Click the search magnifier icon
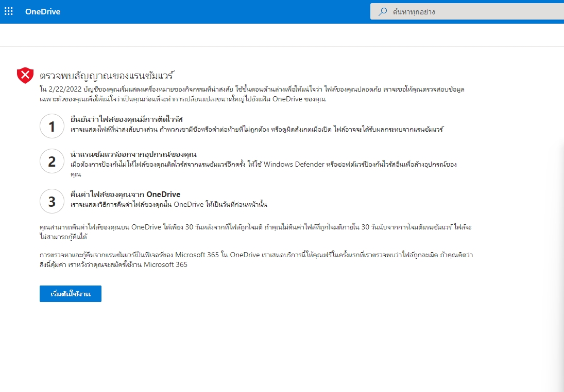 click(x=383, y=11)
